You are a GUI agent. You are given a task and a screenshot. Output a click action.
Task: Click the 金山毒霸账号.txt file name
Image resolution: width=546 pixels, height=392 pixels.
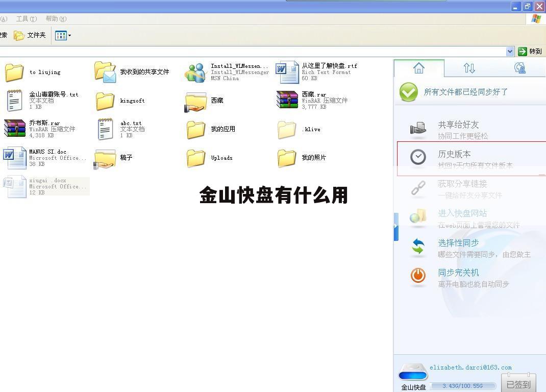(54, 94)
